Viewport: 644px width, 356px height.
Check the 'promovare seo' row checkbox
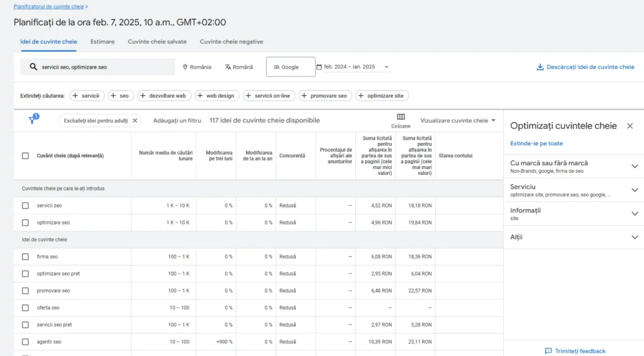tap(25, 291)
